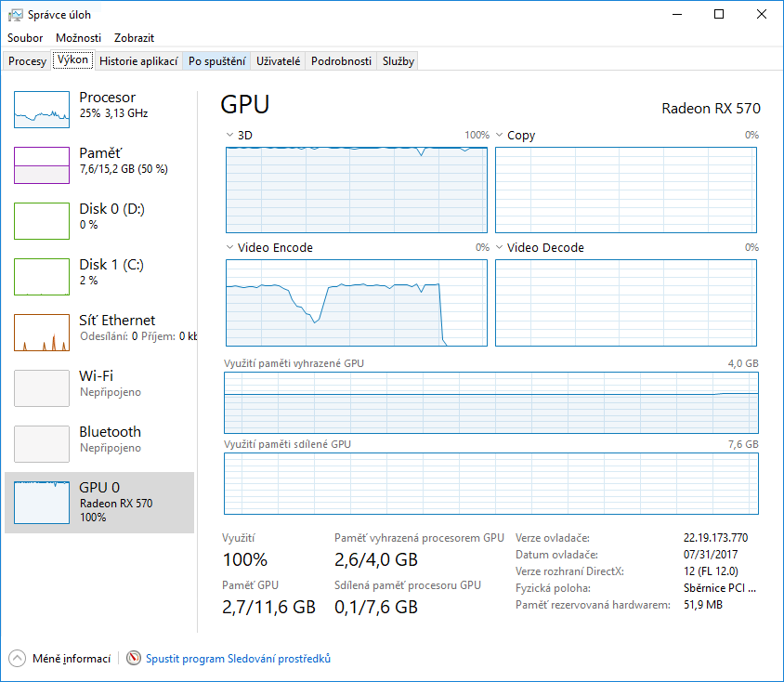The height and width of the screenshot is (682, 784).
Task: Open the Video Encode engine dropdown
Action: (230, 248)
